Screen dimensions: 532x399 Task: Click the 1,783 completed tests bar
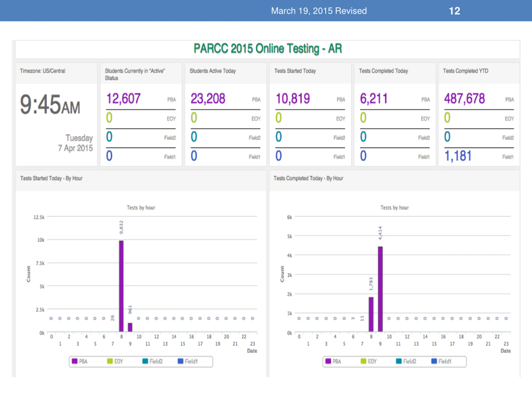click(x=371, y=315)
